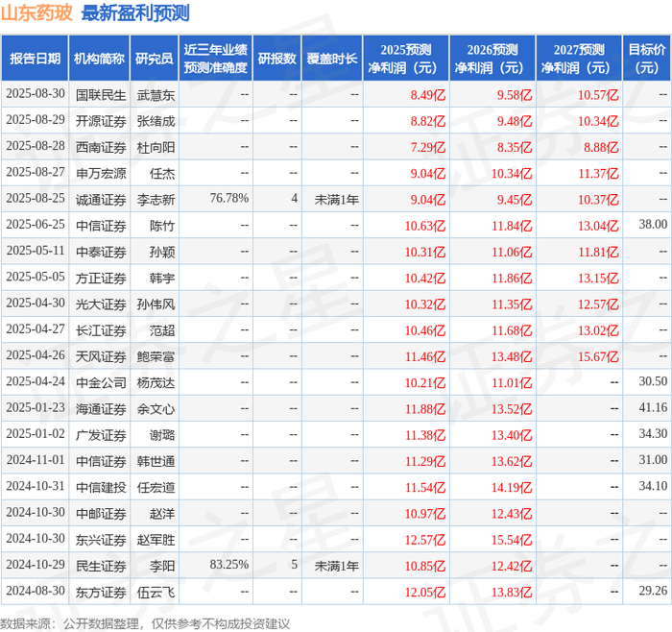The width and height of the screenshot is (672, 632).
Task: Click the 数据来源 footer note
Action: tap(145, 623)
